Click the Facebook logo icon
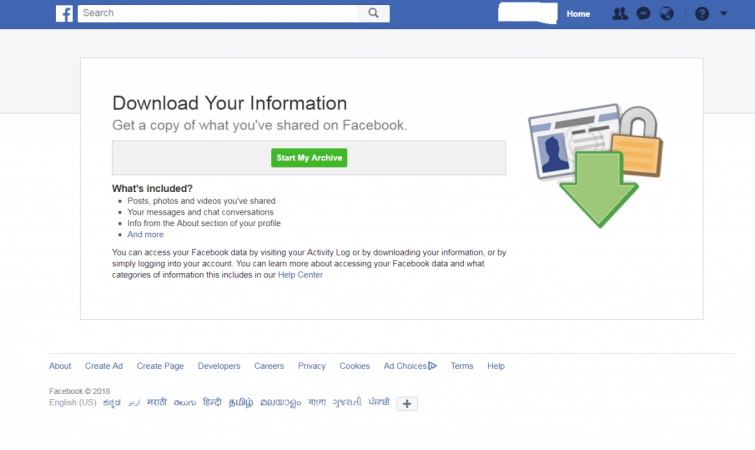The image size is (755, 450). (x=64, y=13)
